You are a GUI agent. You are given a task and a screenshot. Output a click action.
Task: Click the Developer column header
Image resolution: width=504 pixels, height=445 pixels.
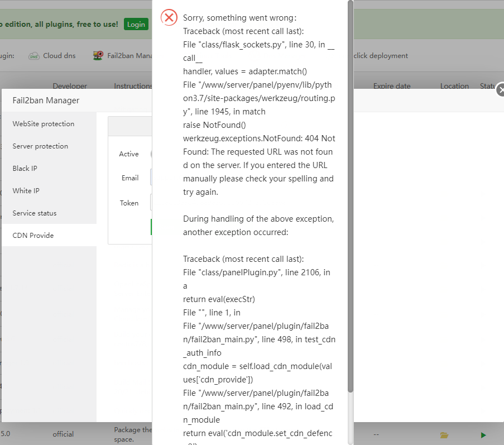[x=70, y=86]
